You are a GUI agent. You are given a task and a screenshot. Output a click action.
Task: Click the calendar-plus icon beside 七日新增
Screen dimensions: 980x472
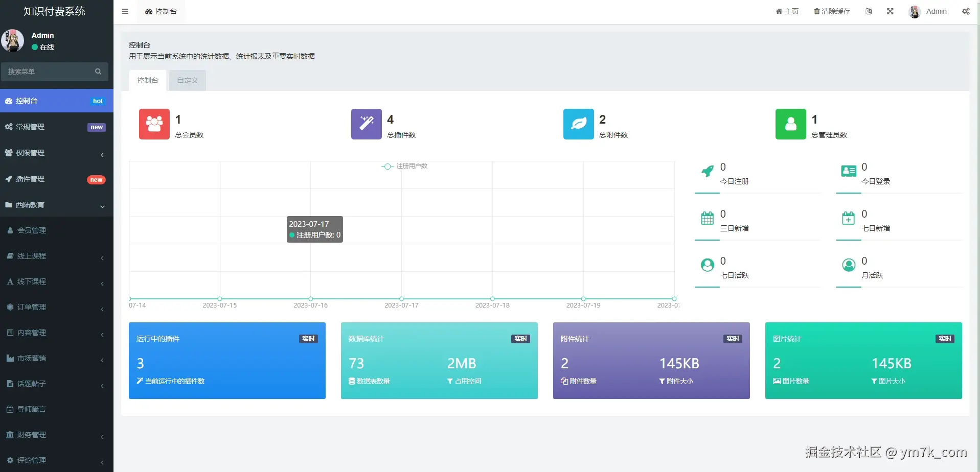tap(849, 218)
